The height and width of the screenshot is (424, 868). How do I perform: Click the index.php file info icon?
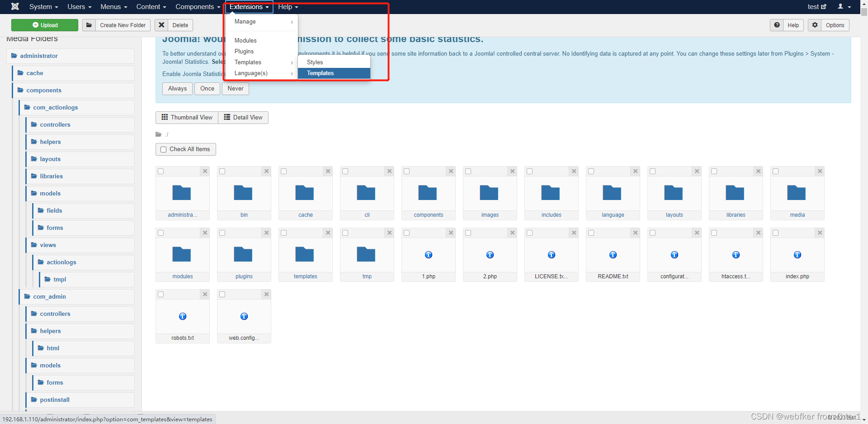(x=797, y=255)
